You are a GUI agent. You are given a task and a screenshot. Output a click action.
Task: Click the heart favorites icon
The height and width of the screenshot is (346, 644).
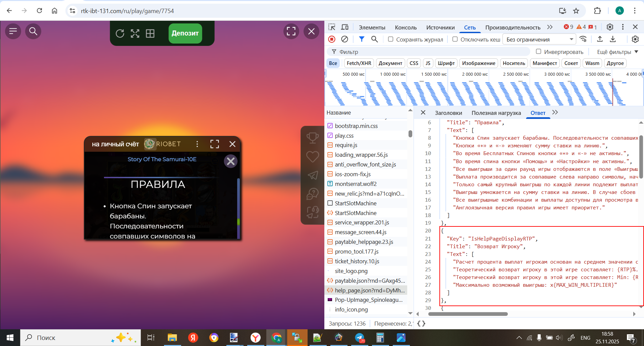[x=312, y=156]
